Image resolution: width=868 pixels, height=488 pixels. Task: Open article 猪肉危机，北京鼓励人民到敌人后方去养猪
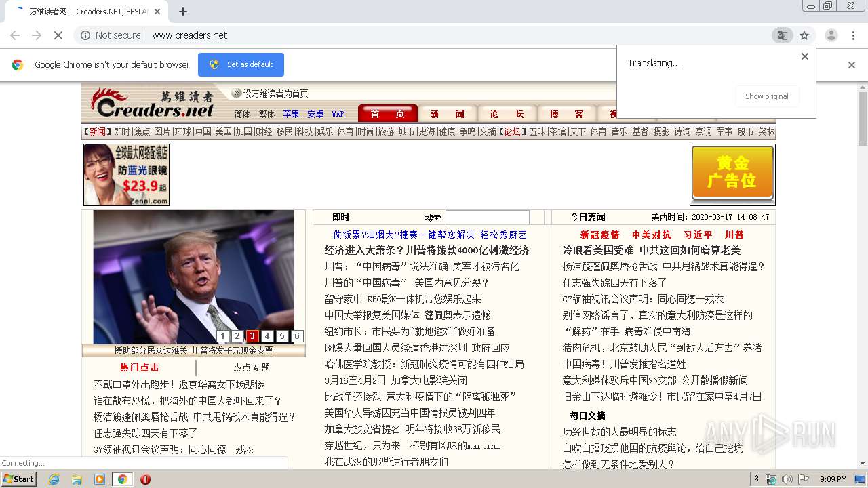[x=662, y=348]
